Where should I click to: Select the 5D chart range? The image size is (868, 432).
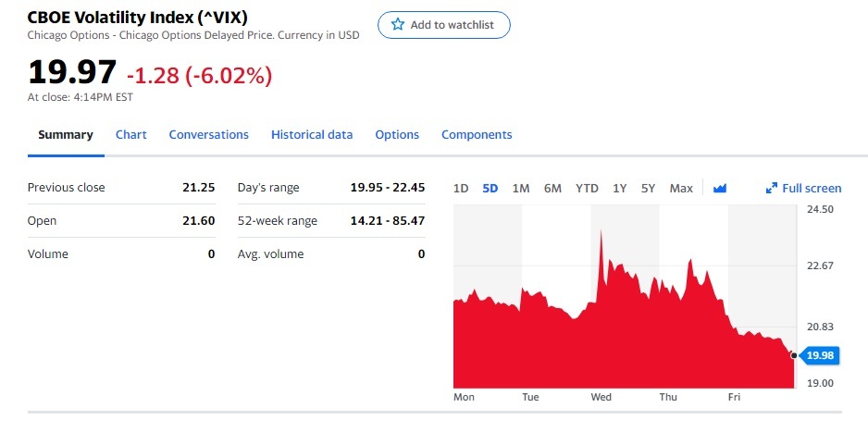490,189
